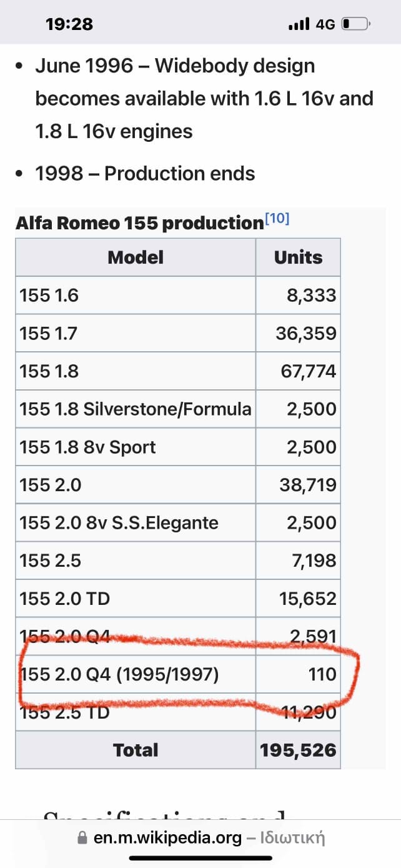401x868 pixels.
Task: Click the "Total" row label cell
Action: (x=136, y=750)
